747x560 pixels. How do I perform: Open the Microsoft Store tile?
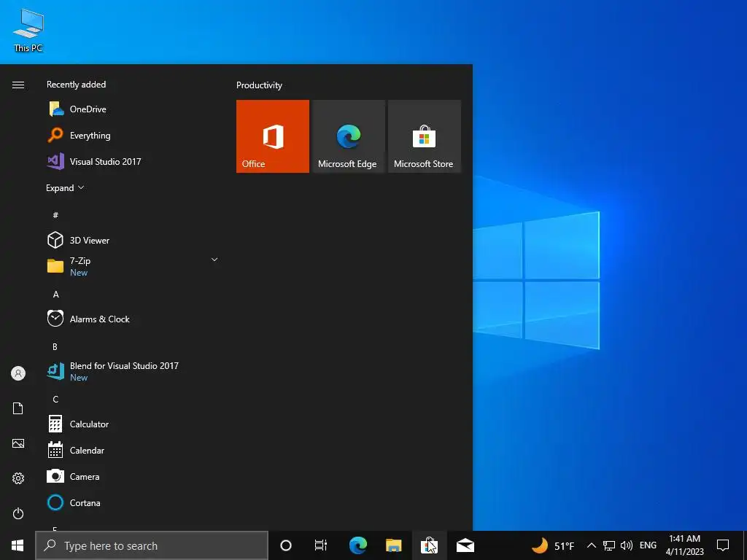[425, 136]
